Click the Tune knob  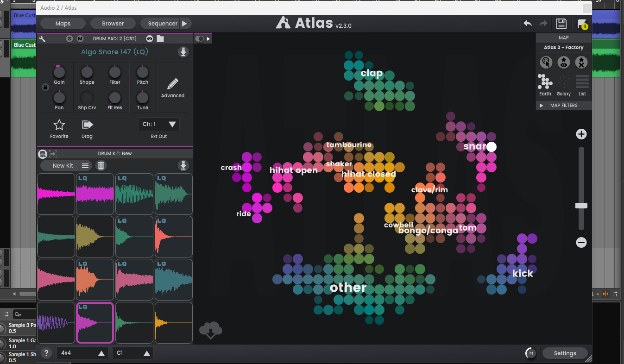point(143,98)
